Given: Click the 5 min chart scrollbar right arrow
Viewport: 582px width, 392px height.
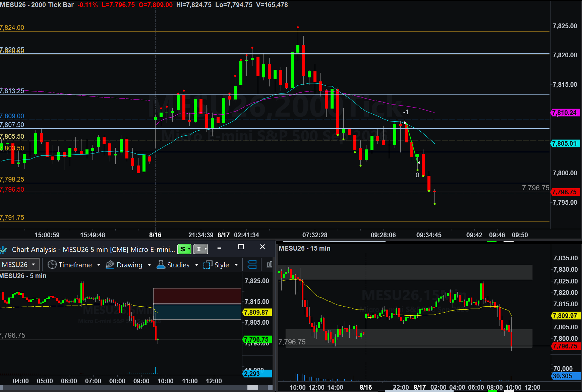Looking at the screenshot, I should (270, 387).
